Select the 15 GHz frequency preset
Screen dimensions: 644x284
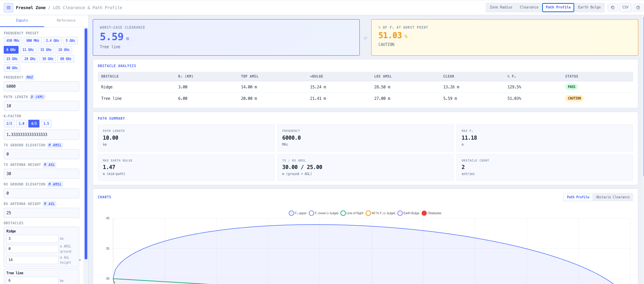coord(46,50)
